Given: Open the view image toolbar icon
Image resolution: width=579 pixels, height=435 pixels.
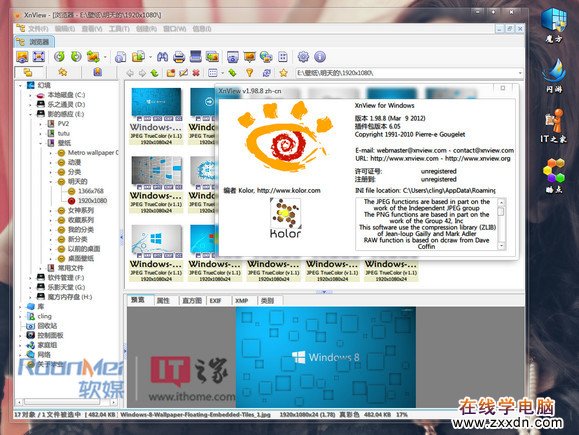Looking at the screenshot, I should coord(23,57).
